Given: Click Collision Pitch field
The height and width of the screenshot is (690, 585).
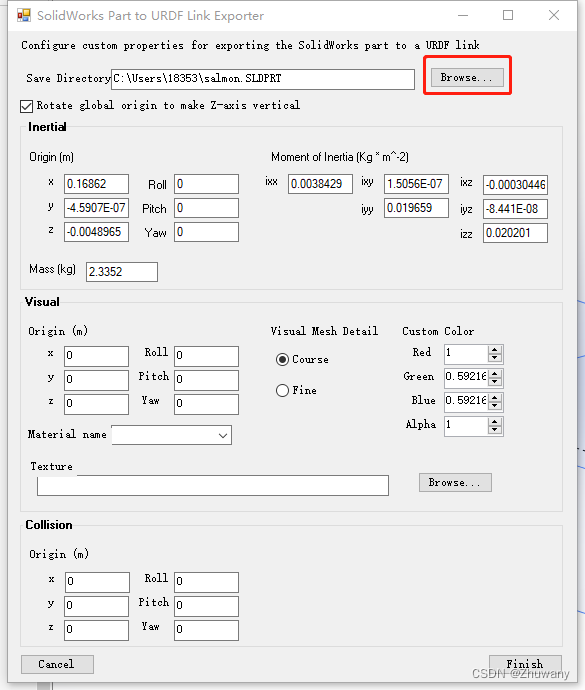Looking at the screenshot, I should click(206, 606).
